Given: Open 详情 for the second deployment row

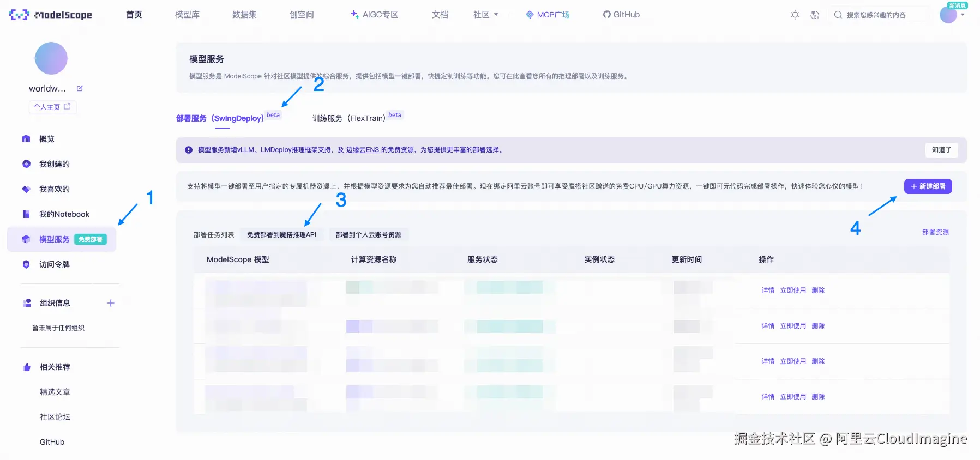Looking at the screenshot, I should [x=768, y=326].
